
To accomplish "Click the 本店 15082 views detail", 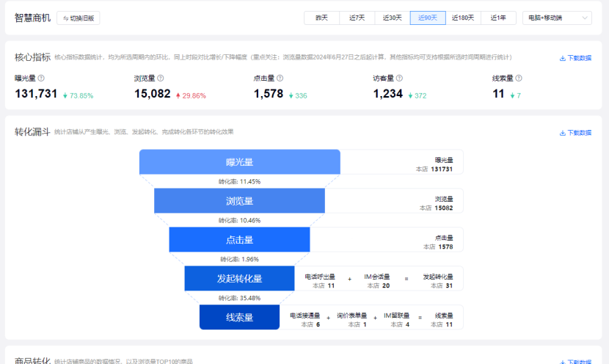I will [x=436, y=208].
